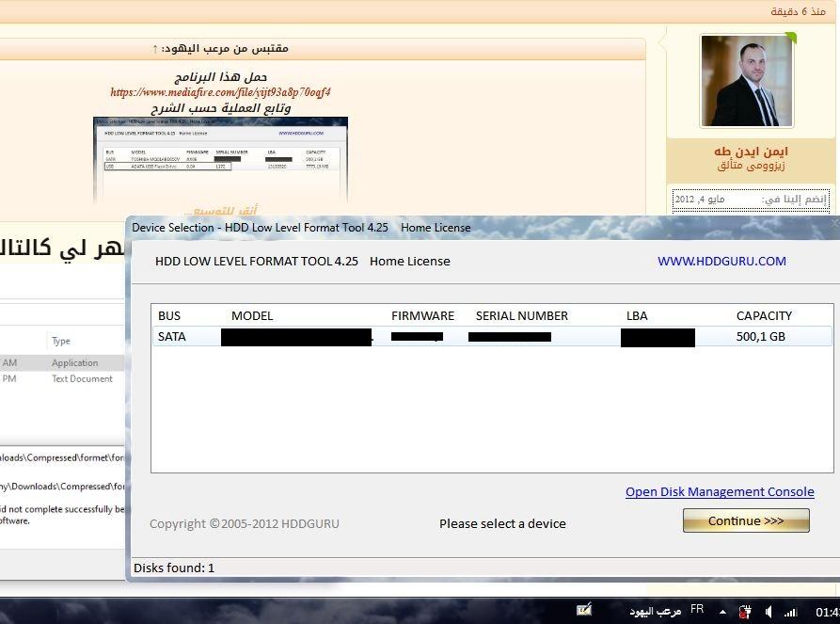Click the SERIAL NUMBER column header

522,315
